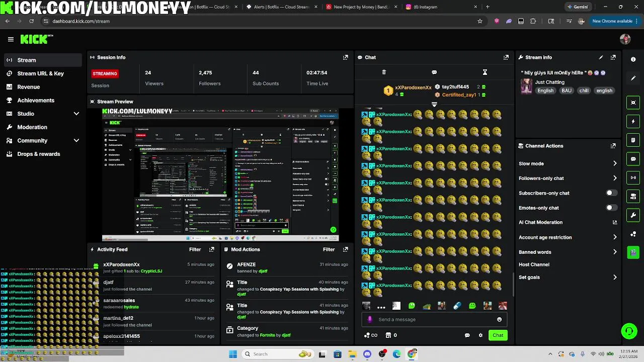Viewport: 644px width, 362px height.
Task: Open the Mod Actions Filter
Action: pyautogui.click(x=329, y=249)
